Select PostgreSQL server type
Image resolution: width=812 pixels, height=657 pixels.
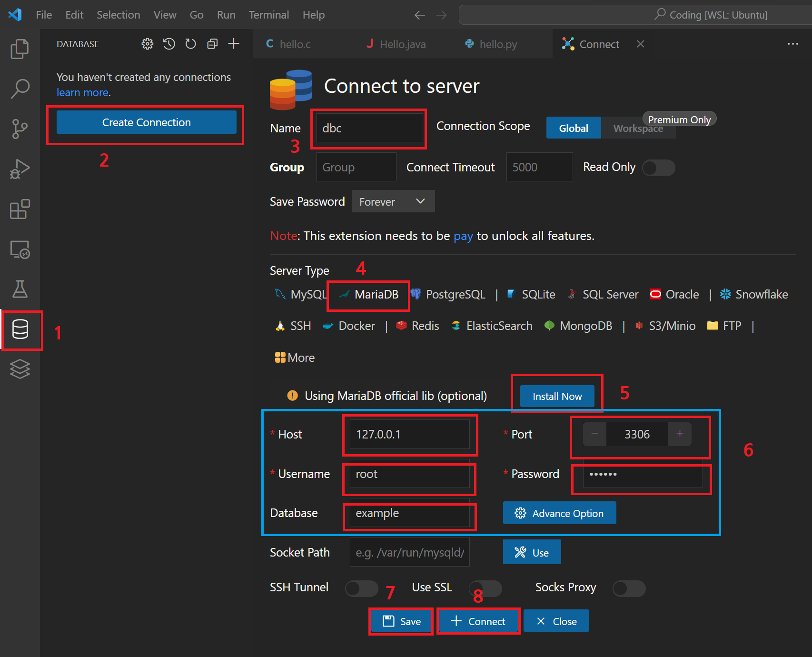448,294
